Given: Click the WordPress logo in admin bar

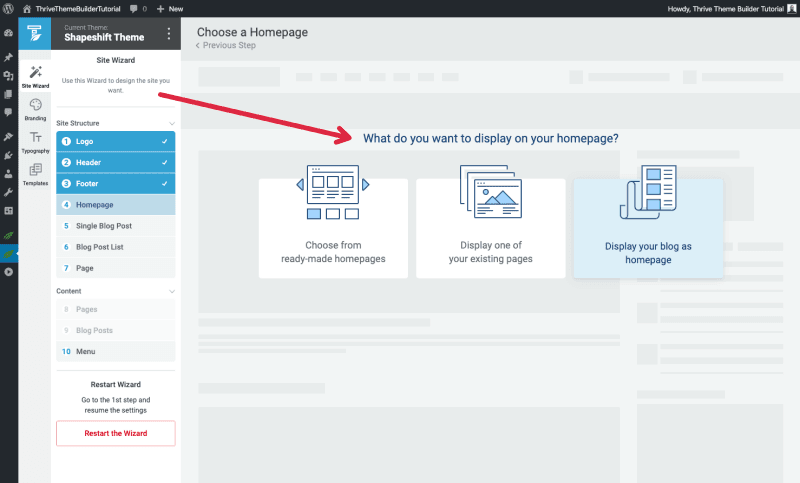Looking at the screenshot, I should [x=9, y=8].
